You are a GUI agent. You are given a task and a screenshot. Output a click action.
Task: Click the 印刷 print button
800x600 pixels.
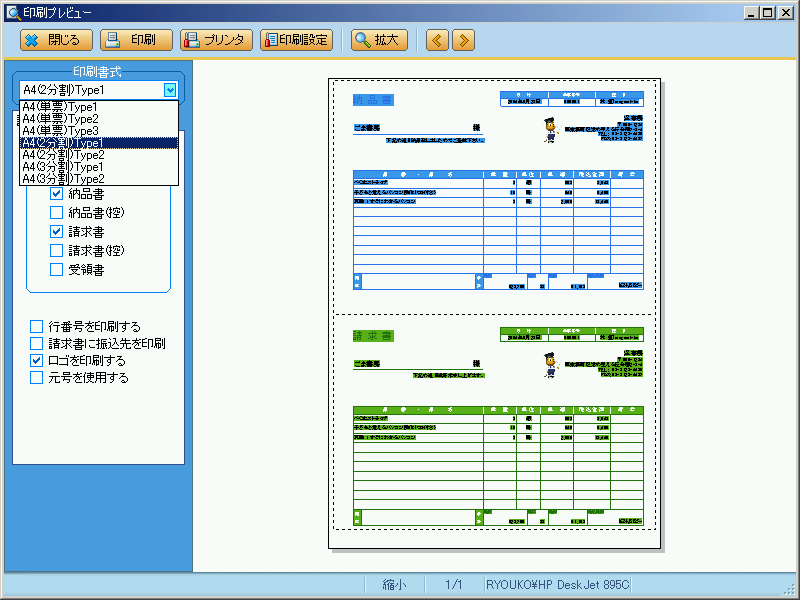[136, 40]
